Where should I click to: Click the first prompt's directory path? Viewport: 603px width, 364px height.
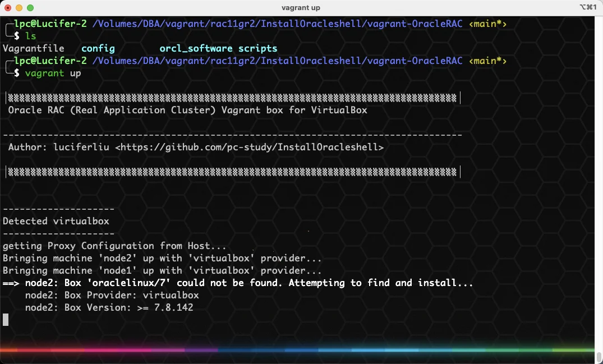click(277, 24)
